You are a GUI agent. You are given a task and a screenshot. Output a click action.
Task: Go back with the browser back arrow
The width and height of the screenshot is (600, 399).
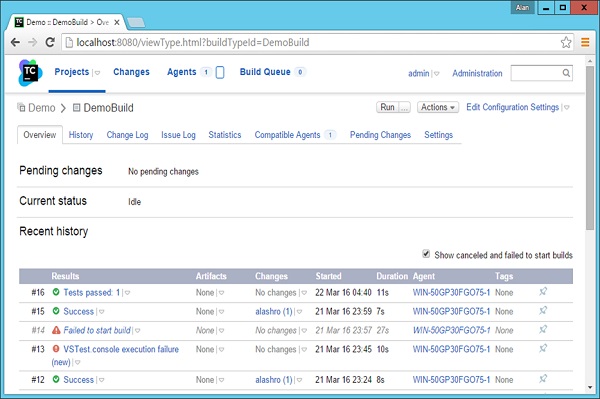[x=15, y=42]
